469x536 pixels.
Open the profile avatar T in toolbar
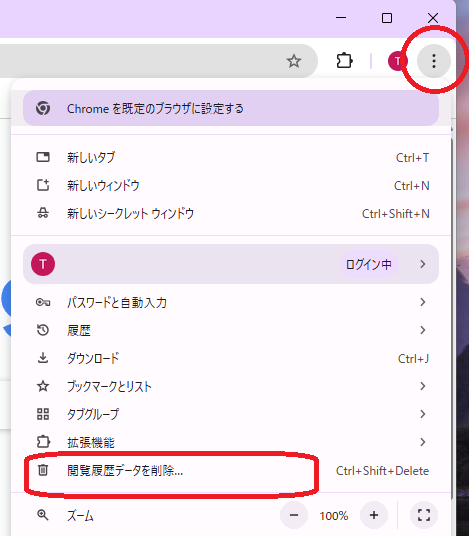[397, 61]
